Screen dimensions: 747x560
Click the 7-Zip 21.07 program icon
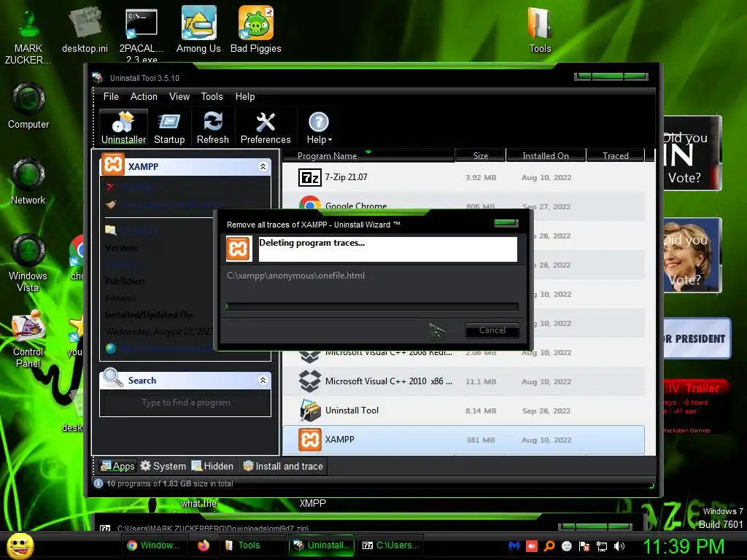(x=309, y=178)
